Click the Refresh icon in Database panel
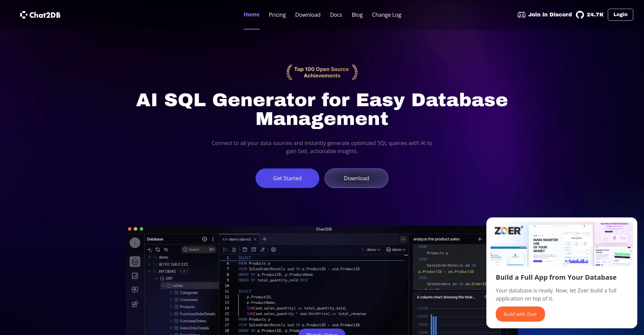644x335 pixels. coord(158,250)
